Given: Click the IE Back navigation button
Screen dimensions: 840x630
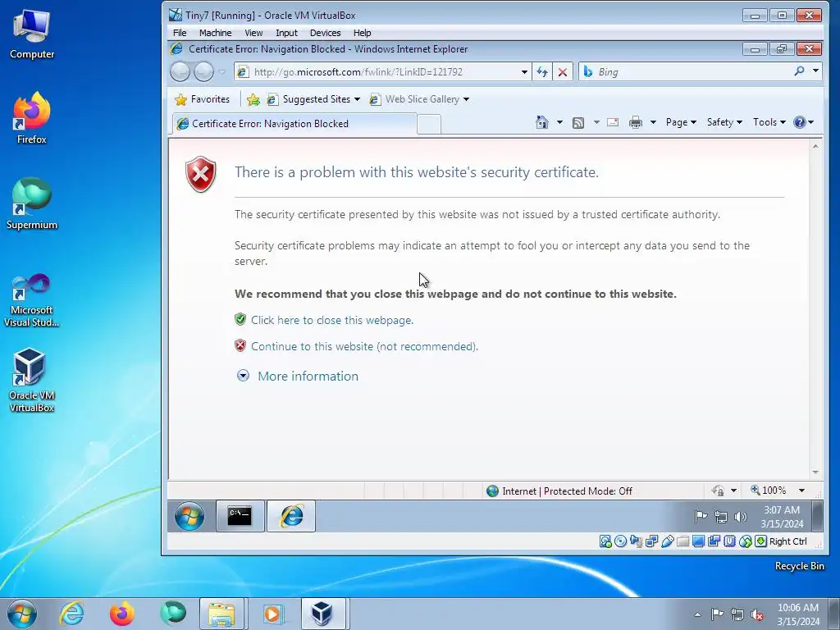Looking at the screenshot, I should coord(180,72).
